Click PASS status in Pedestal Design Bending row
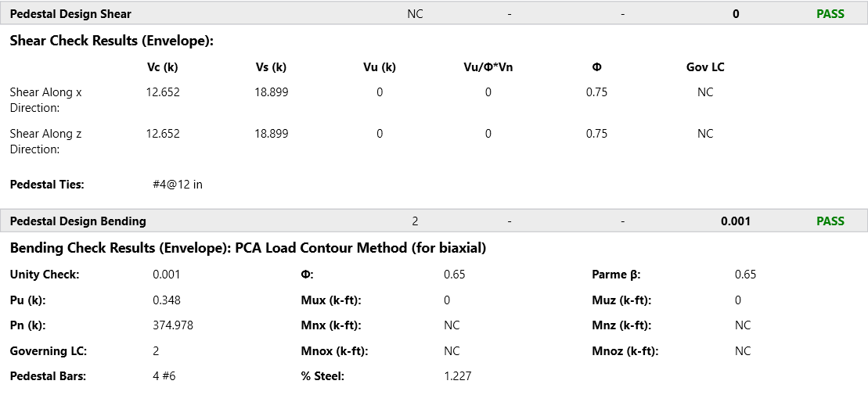 (830, 221)
